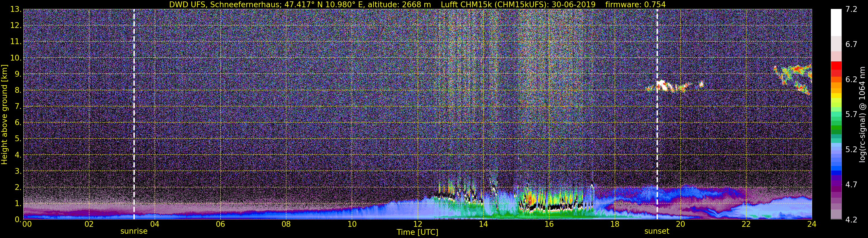Click the height axis tick '8.'
Viewport: 868px width, 238px height.
tap(18, 90)
